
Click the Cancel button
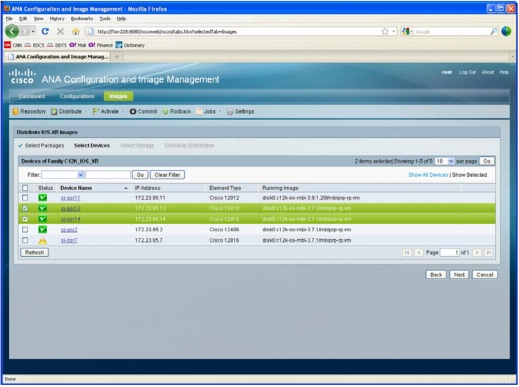tap(485, 275)
